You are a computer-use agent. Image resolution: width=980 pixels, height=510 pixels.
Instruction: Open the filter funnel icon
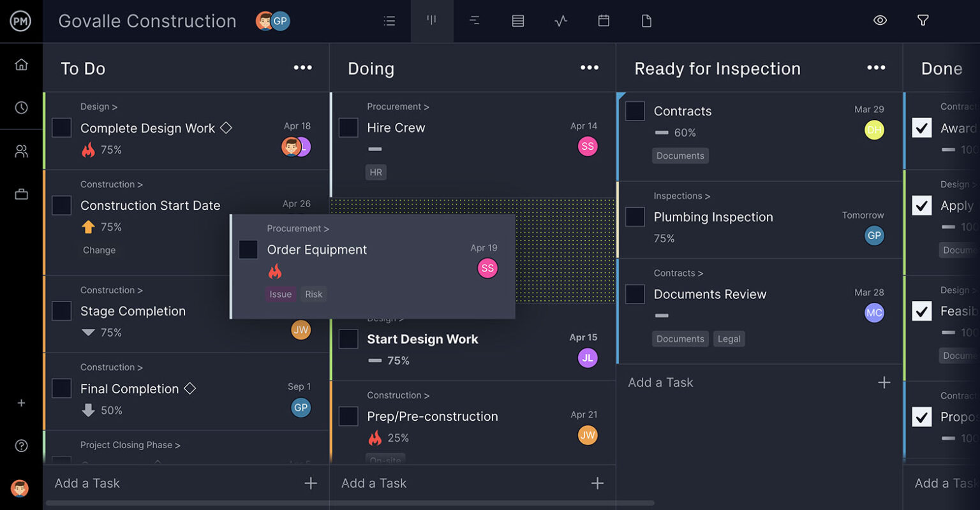click(923, 20)
